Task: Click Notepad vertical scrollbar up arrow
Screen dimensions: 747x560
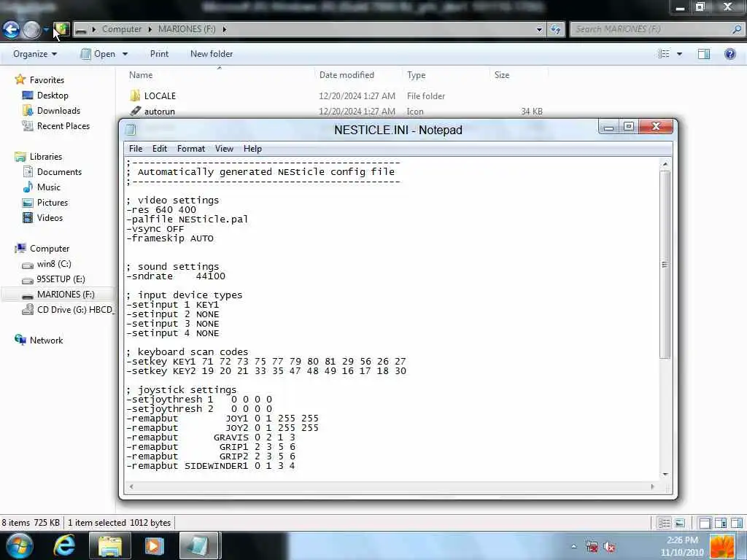Action: tap(665, 164)
